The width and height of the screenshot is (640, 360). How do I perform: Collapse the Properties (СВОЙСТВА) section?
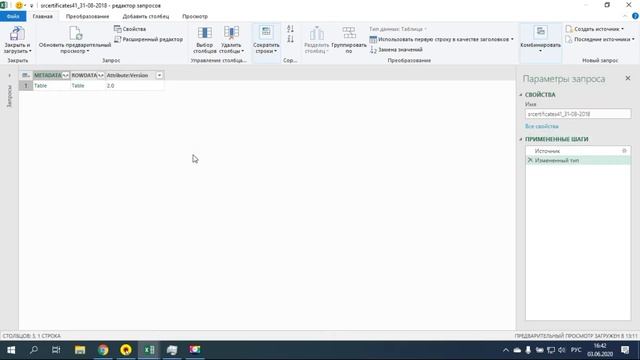point(521,95)
